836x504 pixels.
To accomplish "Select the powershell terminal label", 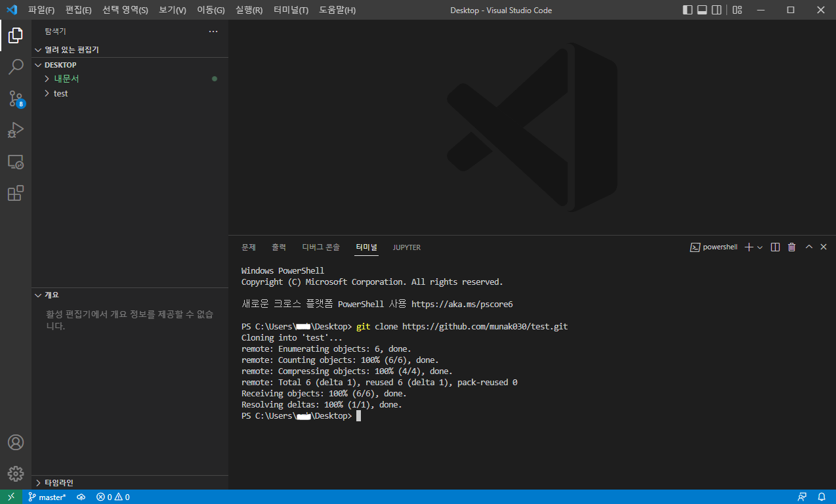I will [x=714, y=247].
